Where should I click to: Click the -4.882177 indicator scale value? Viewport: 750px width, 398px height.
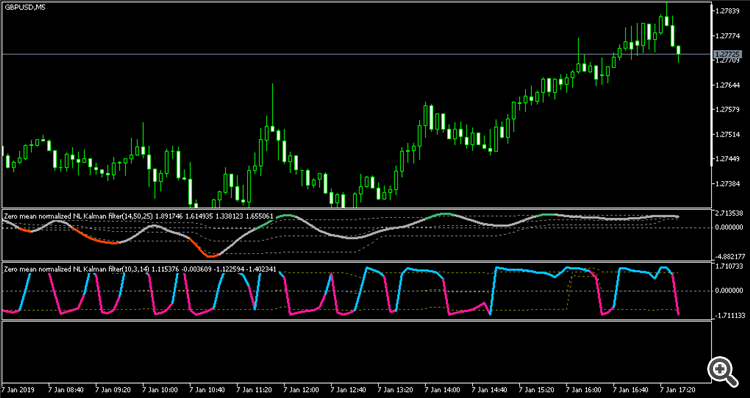(730, 256)
